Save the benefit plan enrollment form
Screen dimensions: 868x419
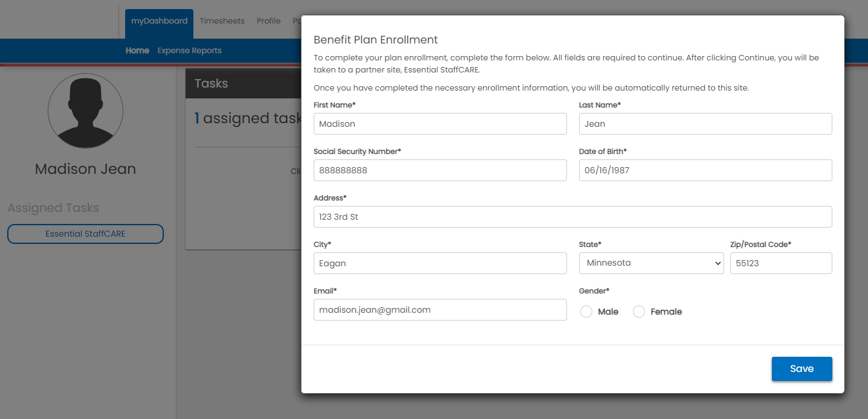click(802, 369)
